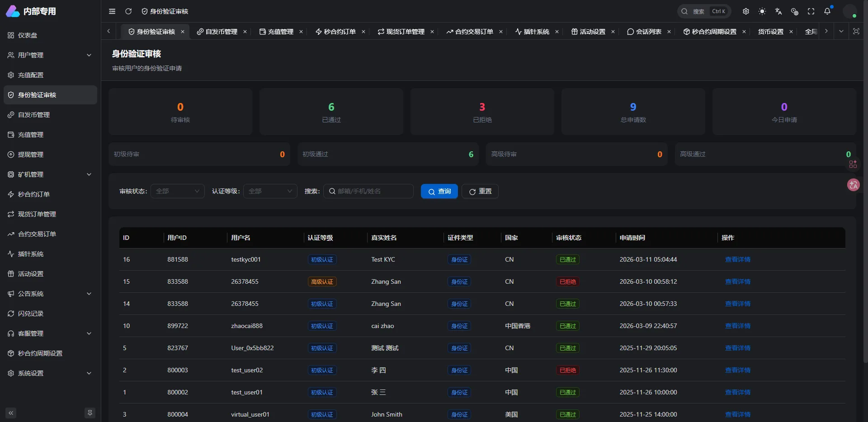This screenshot has height=422, width=868.
Task: Click the user avatar in header
Action: tap(850, 11)
